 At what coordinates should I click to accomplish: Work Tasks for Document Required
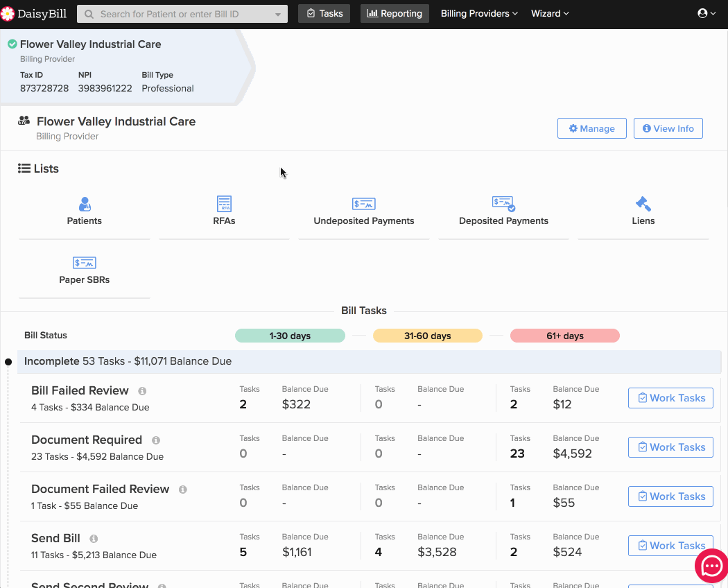670,447
